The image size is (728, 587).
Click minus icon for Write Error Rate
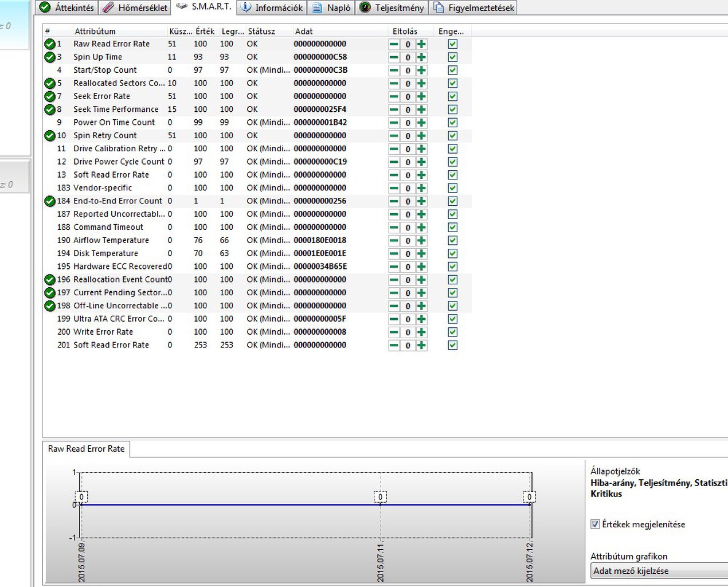(394, 332)
